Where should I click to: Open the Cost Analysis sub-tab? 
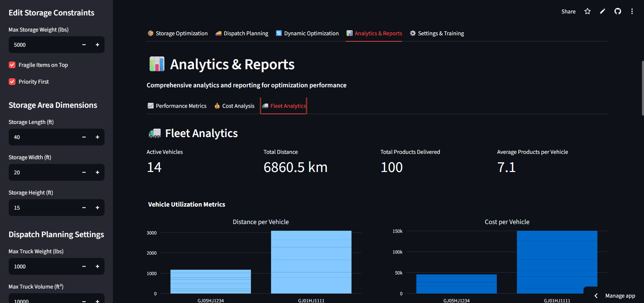tap(234, 106)
